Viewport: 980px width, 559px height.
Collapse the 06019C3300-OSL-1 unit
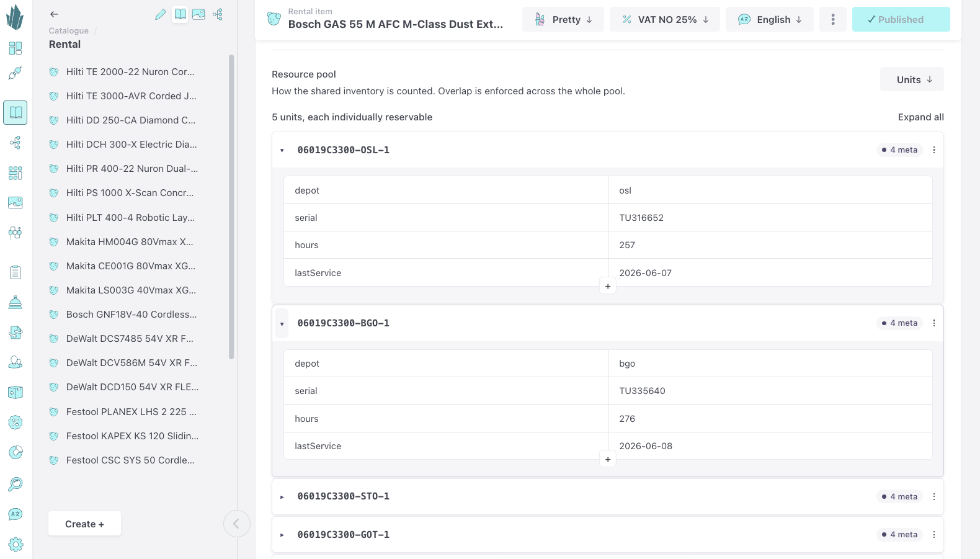(x=282, y=150)
